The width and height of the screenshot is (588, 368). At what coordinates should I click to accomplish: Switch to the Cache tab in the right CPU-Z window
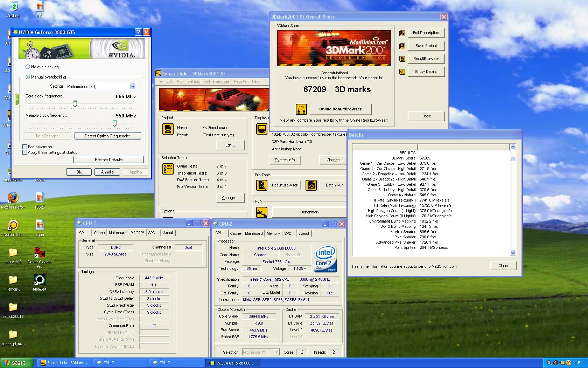click(236, 233)
